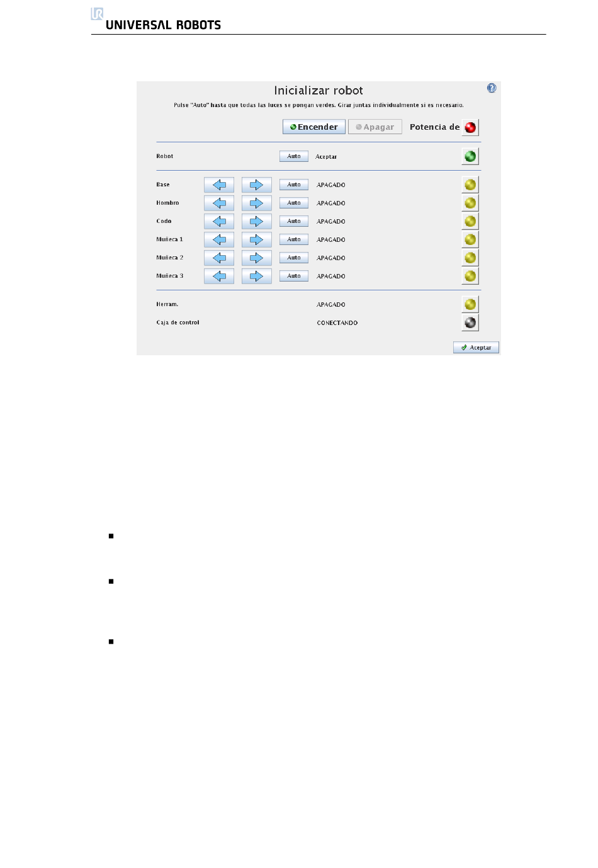Click the red Potencia de status light
Viewport: 598px width, 868px height.
point(470,127)
